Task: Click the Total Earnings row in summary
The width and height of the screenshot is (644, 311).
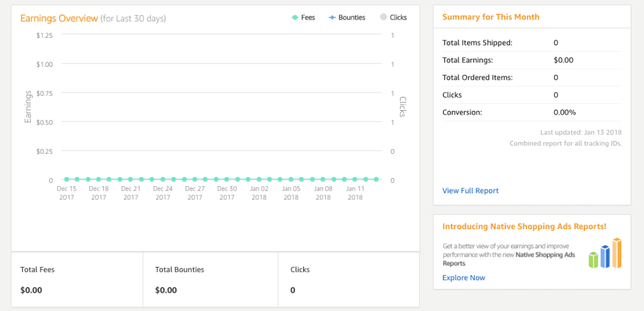Action: pyautogui.click(x=531, y=60)
